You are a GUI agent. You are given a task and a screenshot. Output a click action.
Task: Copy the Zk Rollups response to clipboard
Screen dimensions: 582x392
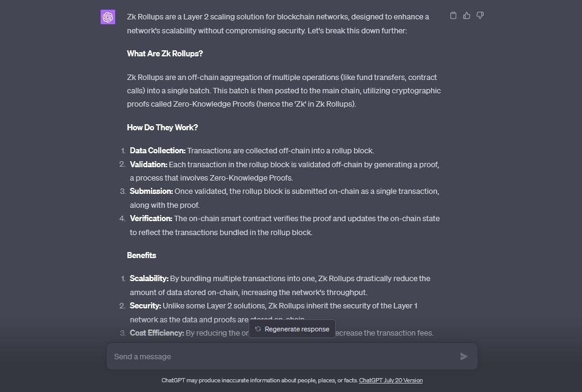click(x=453, y=15)
